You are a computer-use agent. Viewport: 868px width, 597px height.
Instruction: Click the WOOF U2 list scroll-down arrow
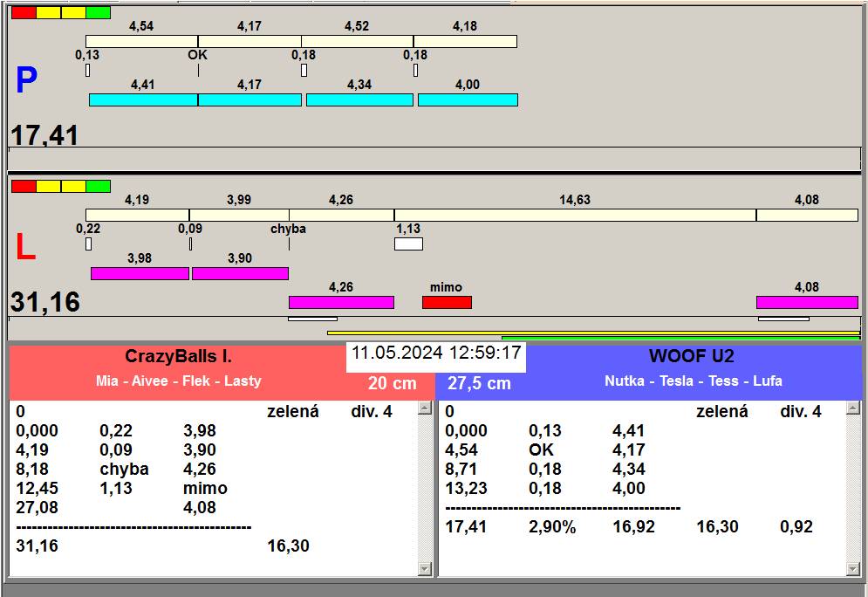coord(853,569)
